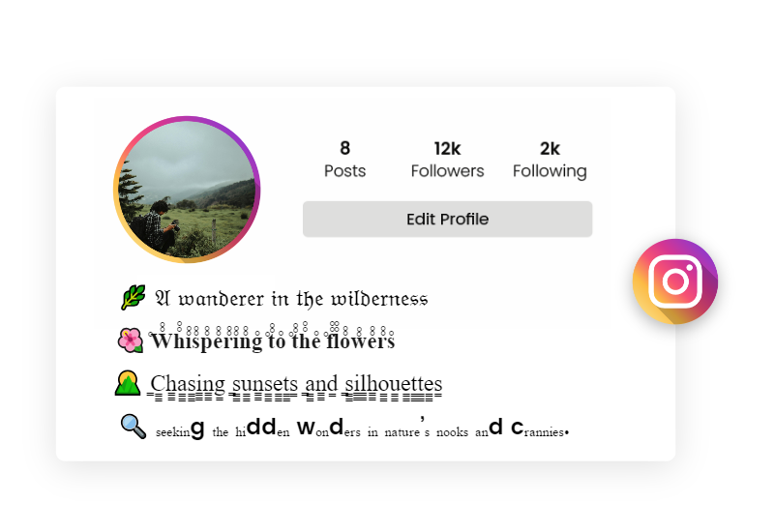Click the Edit Profile button

coord(447,220)
